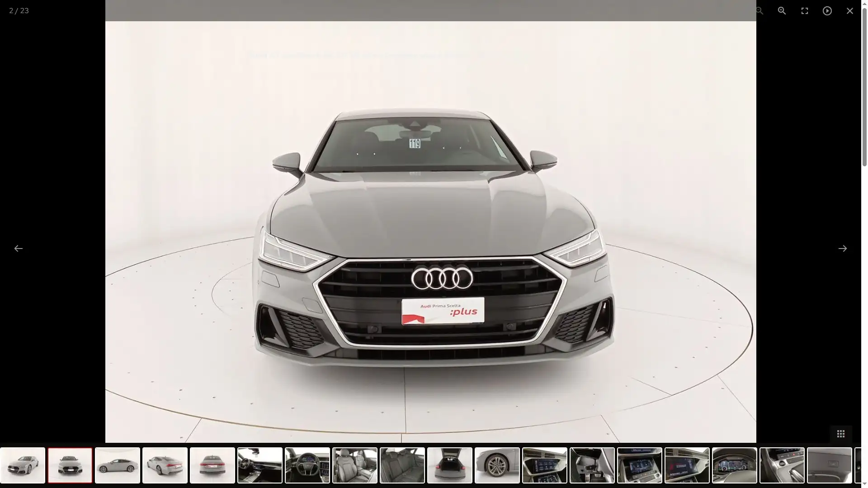Open the side profile car thumbnail

point(118,465)
